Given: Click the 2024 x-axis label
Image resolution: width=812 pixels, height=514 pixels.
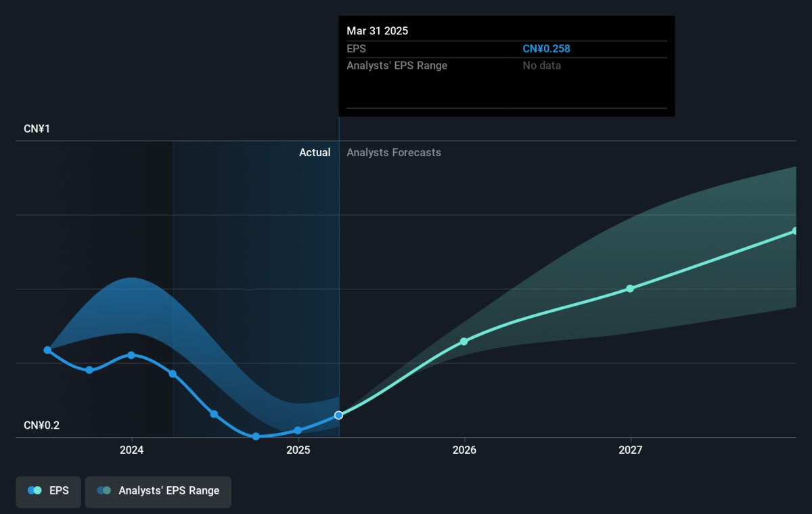Looking at the screenshot, I should tap(132, 450).
